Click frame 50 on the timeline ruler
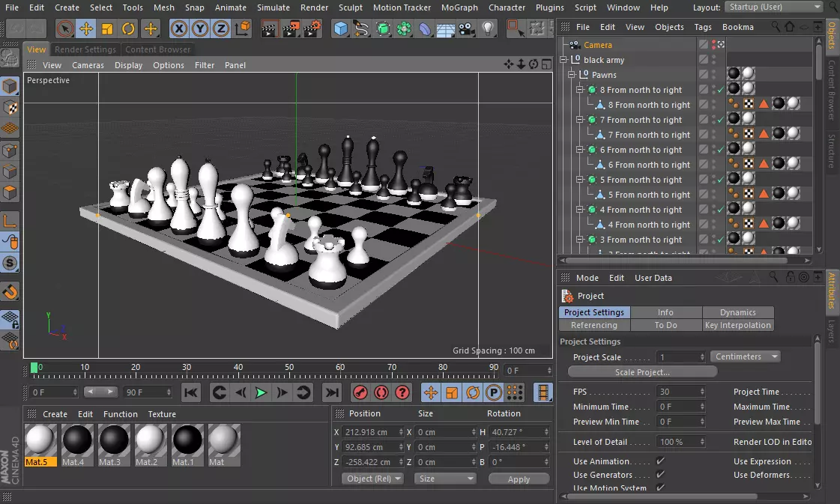840x504 pixels. click(x=288, y=368)
